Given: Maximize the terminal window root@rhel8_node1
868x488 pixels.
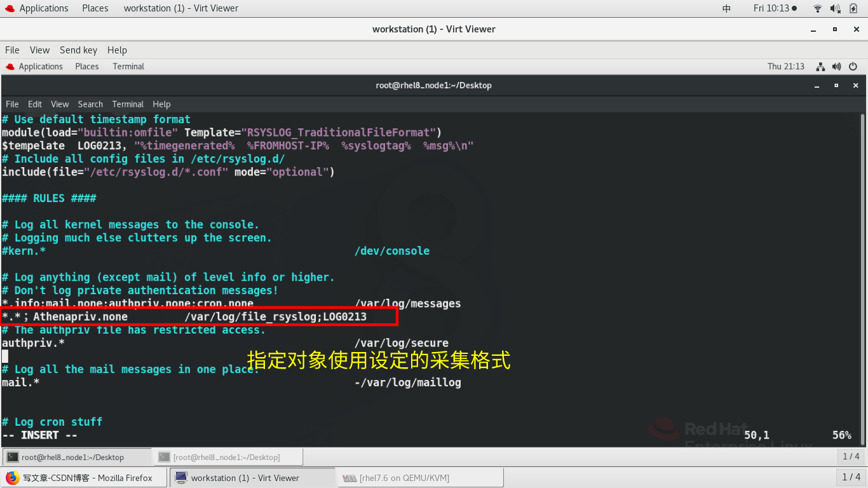Looking at the screenshot, I should click(836, 85).
